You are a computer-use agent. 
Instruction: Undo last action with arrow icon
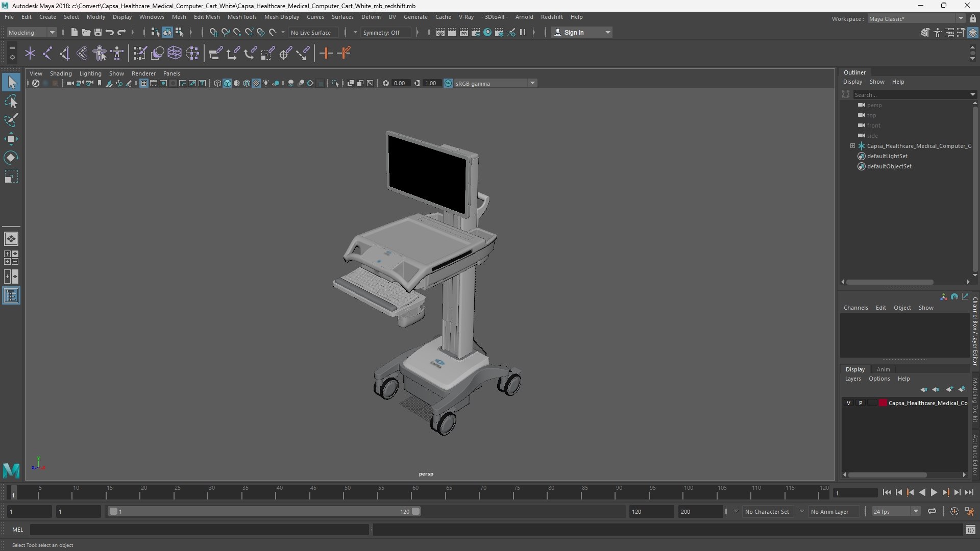109,32
